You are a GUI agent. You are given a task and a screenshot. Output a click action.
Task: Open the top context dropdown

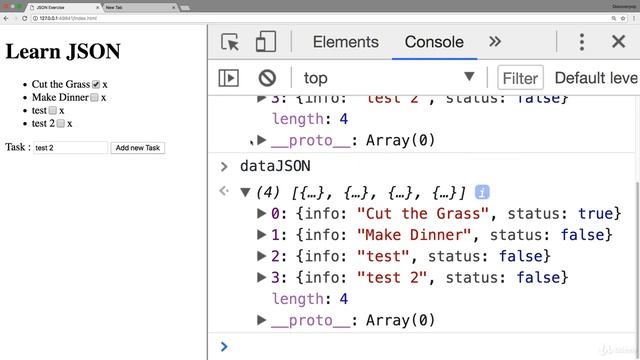click(389, 78)
